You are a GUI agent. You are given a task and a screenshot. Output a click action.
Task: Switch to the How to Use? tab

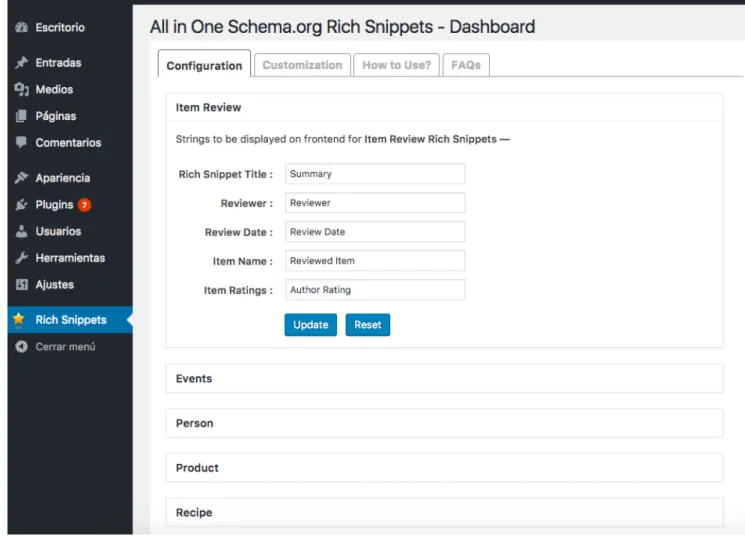396,65
